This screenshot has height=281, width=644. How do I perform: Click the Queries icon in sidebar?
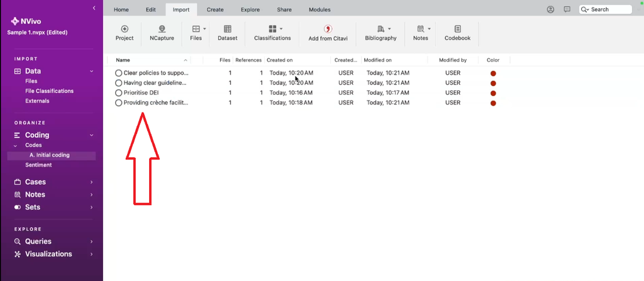tap(17, 241)
